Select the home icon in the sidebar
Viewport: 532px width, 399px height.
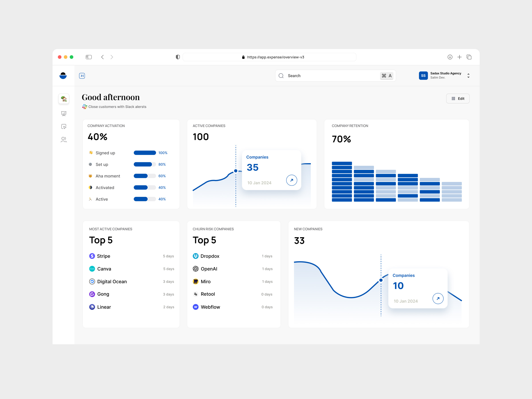pos(63,98)
